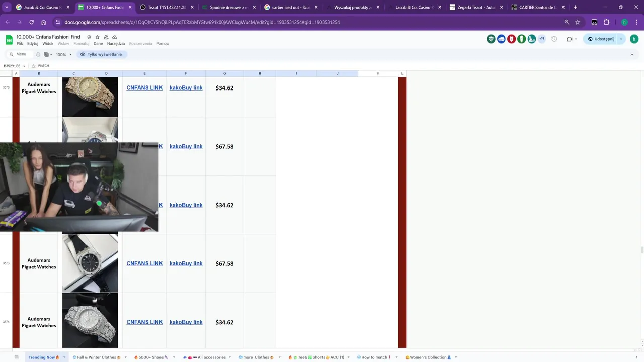
Task: Star the spreadsheet document
Action: [x=98, y=37]
